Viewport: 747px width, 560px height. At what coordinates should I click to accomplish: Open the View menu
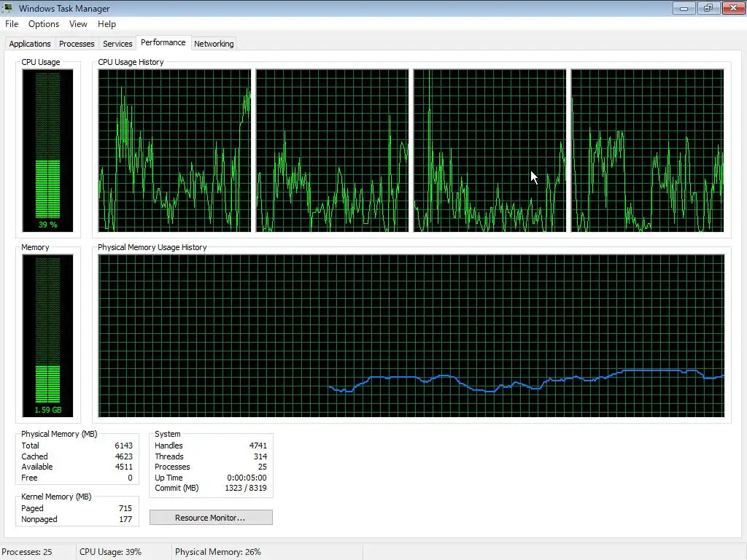(x=78, y=24)
